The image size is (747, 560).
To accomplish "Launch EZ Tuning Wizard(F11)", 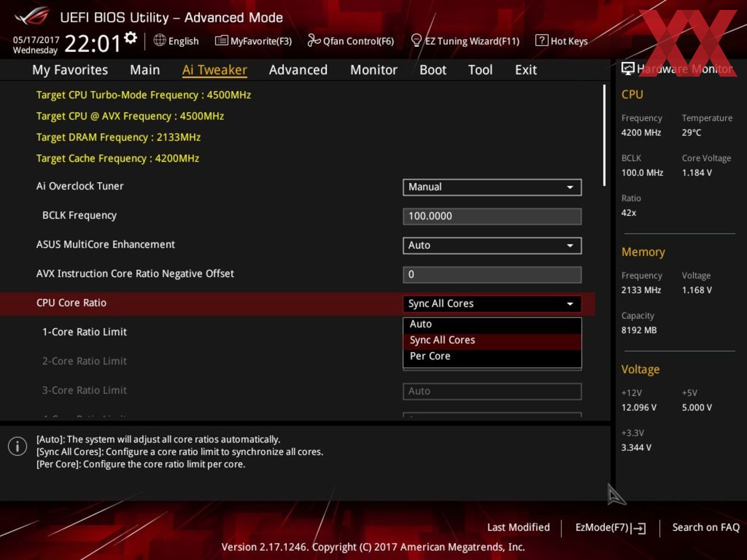I will pyautogui.click(x=465, y=41).
